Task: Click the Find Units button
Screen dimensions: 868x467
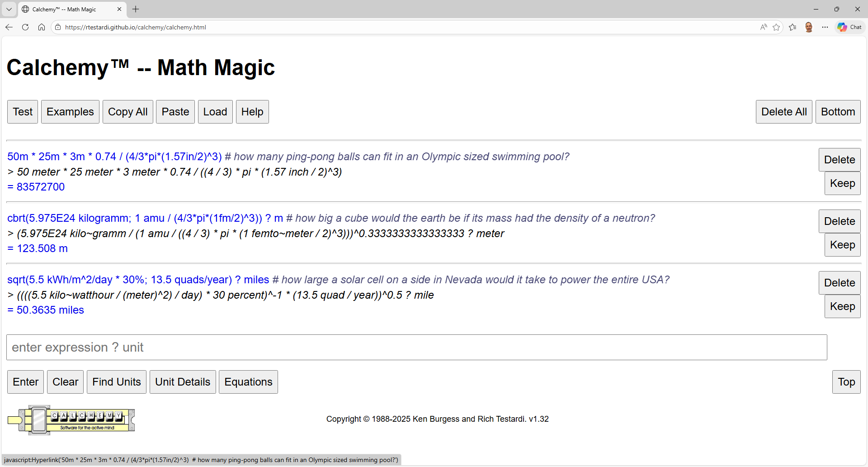Action: pos(116,382)
